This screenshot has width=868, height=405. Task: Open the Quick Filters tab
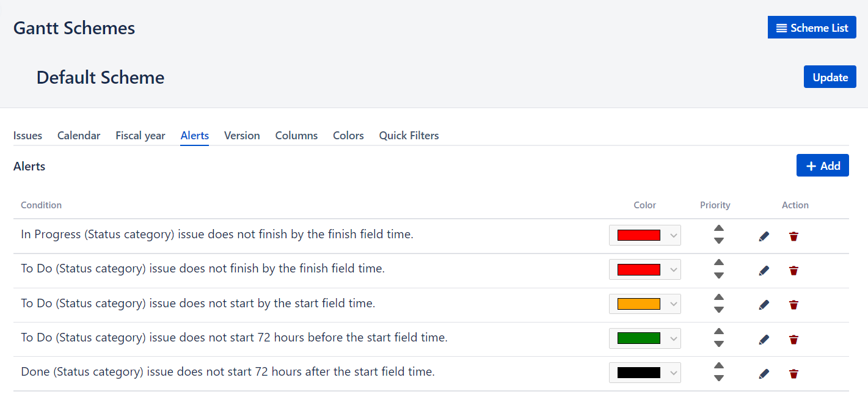(409, 136)
